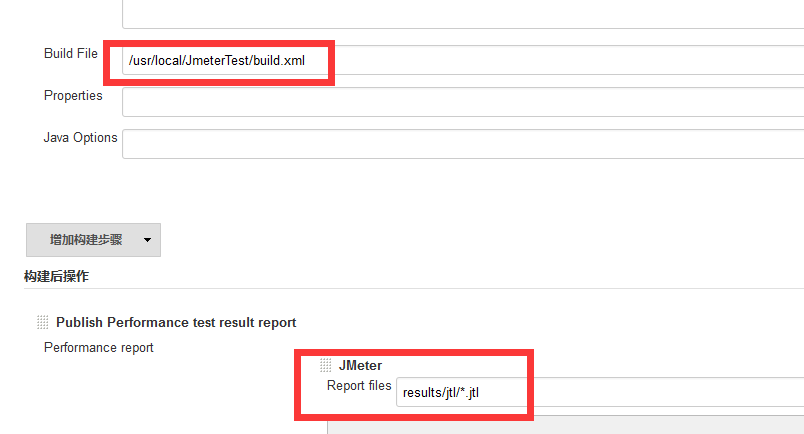Click the text area above Build File

point(463,14)
